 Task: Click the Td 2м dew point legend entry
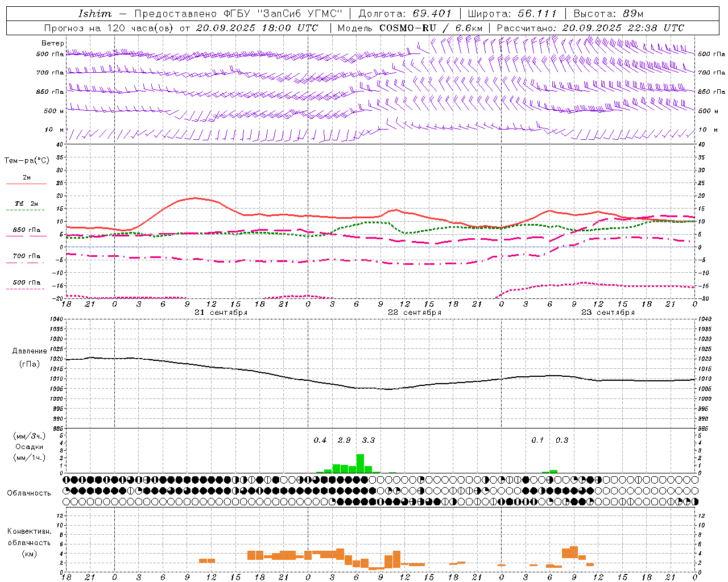[x=27, y=203]
